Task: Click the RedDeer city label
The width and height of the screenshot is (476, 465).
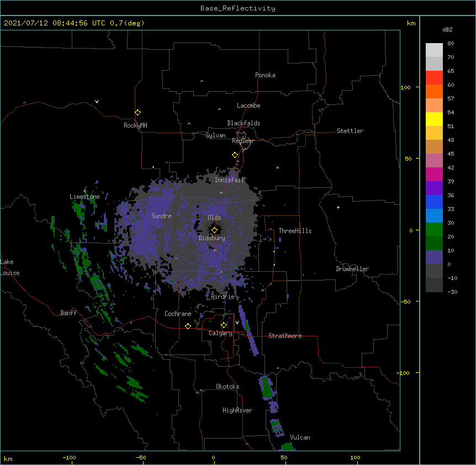Action: (x=243, y=141)
